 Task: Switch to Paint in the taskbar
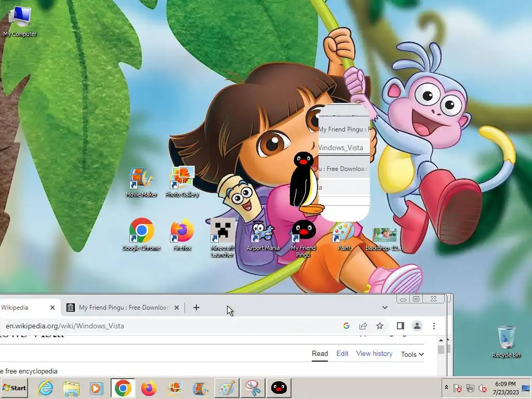pos(227,388)
